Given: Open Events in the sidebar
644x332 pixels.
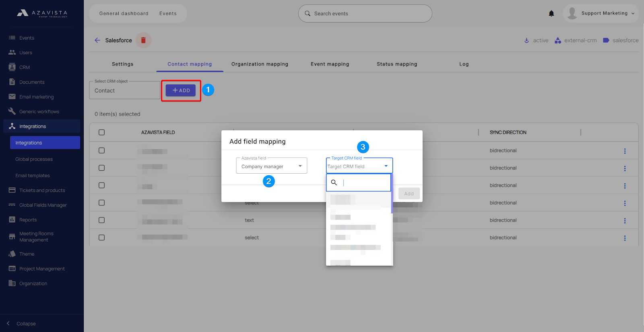Looking at the screenshot, I should pos(27,38).
